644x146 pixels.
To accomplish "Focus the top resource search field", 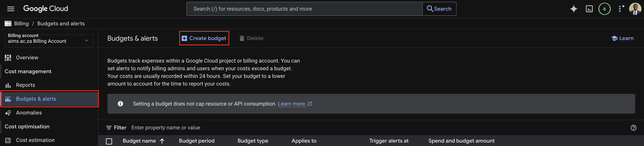I will [x=305, y=9].
